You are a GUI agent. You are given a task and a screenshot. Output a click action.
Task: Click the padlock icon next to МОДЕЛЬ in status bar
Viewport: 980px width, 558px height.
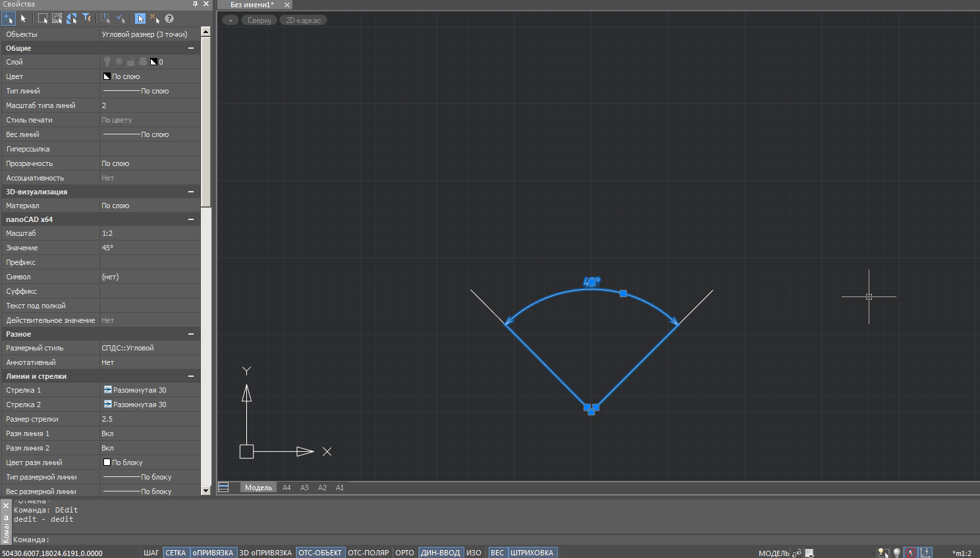797,553
